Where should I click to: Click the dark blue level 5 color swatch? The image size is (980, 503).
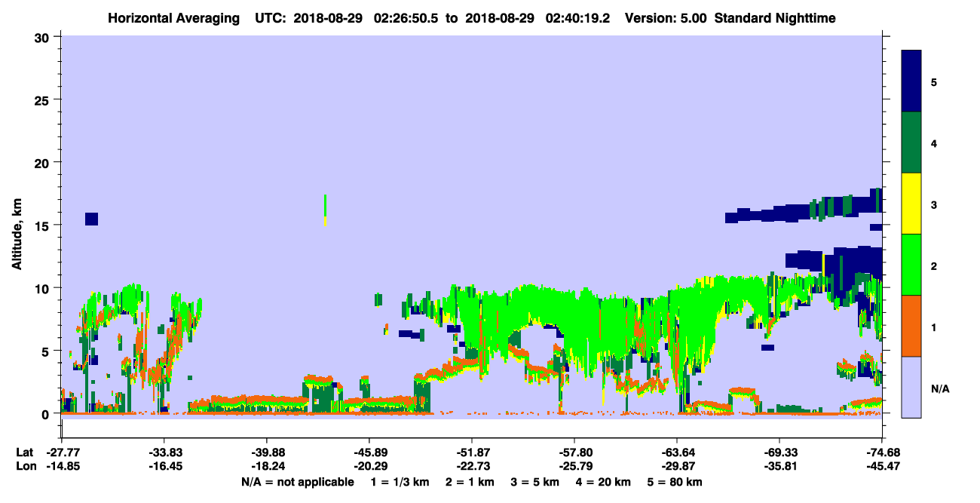[911, 81]
